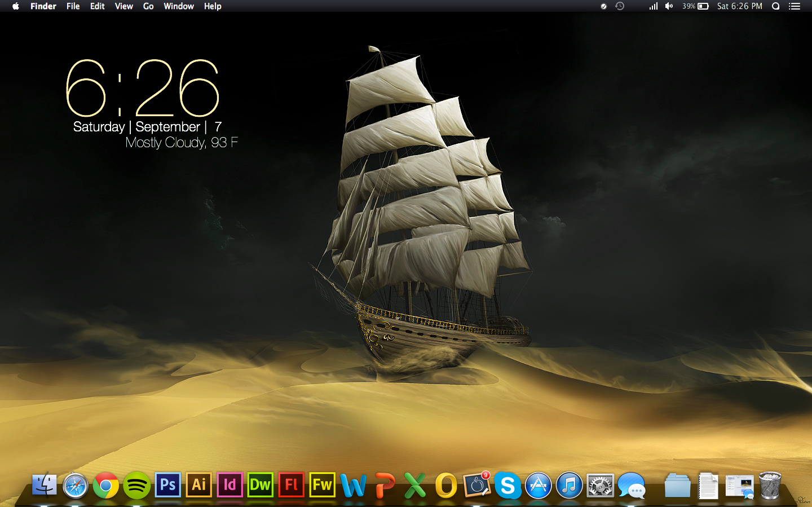This screenshot has width=812, height=507.
Task: Open the blue folder stack in the dock
Action: [x=677, y=486]
